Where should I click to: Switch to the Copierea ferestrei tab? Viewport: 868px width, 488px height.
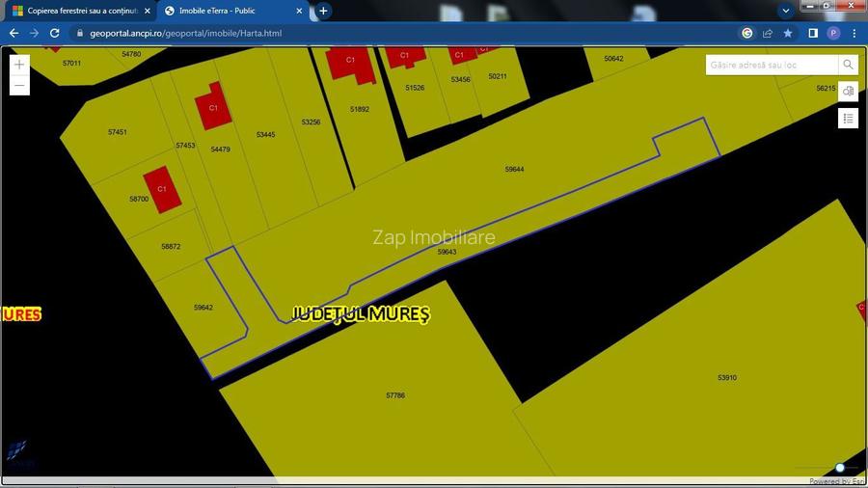pos(75,11)
